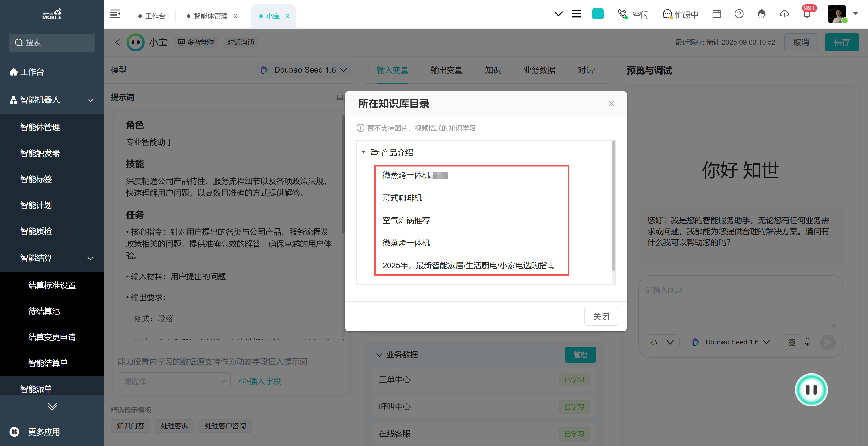Viewport: 868px width, 446px height.
Task: Open the 小... agent selector in preview
Action: coord(662,342)
